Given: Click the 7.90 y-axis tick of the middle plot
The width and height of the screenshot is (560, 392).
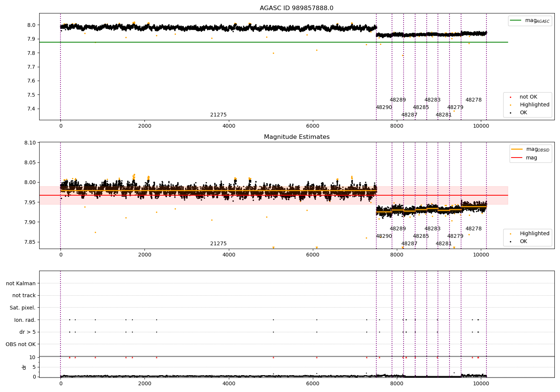Looking at the screenshot, I should pos(30,223).
